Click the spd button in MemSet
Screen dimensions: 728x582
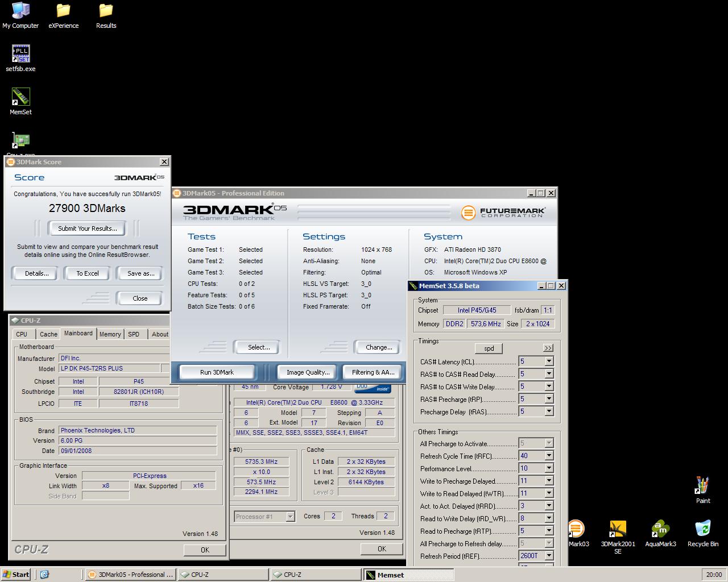click(489, 348)
